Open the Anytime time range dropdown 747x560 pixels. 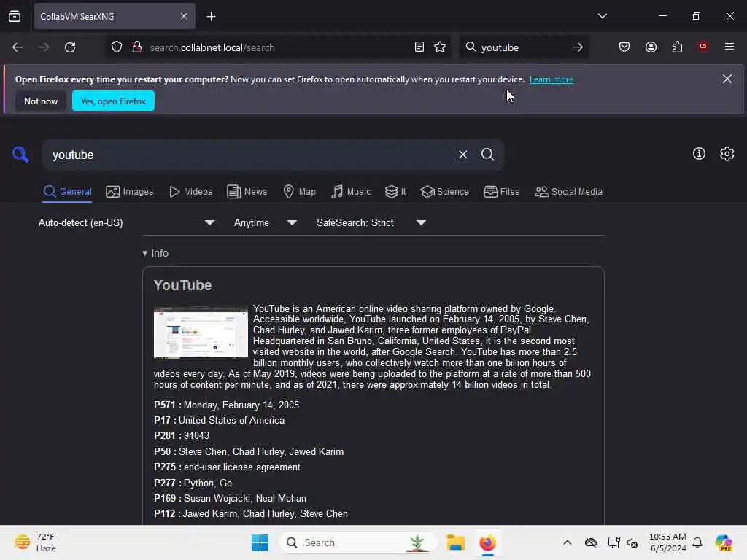click(x=265, y=222)
